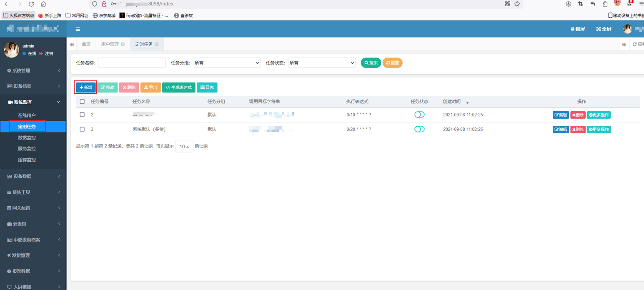Reload page with browser refresh icon

pos(31,4)
